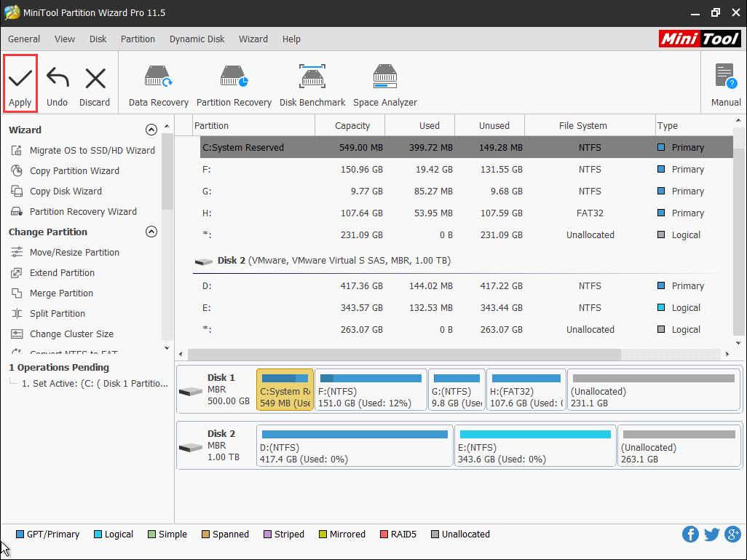Select the H: FAT32 partition row
Viewport: 747px width, 560px height.
click(x=467, y=213)
